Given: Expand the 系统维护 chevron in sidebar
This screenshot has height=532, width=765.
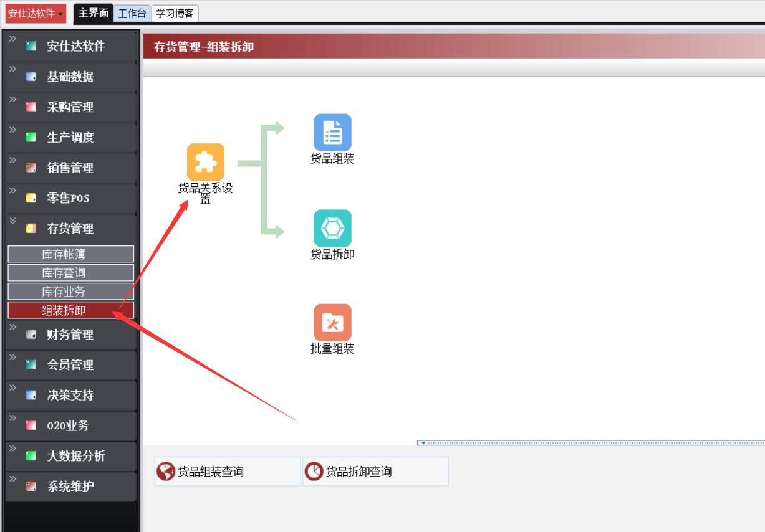Looking at the screenshot, I should pos(12,478).
